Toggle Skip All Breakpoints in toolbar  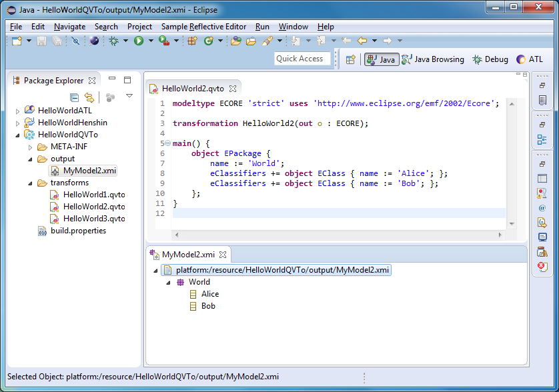pyautogui.click(x=75, y=41)
